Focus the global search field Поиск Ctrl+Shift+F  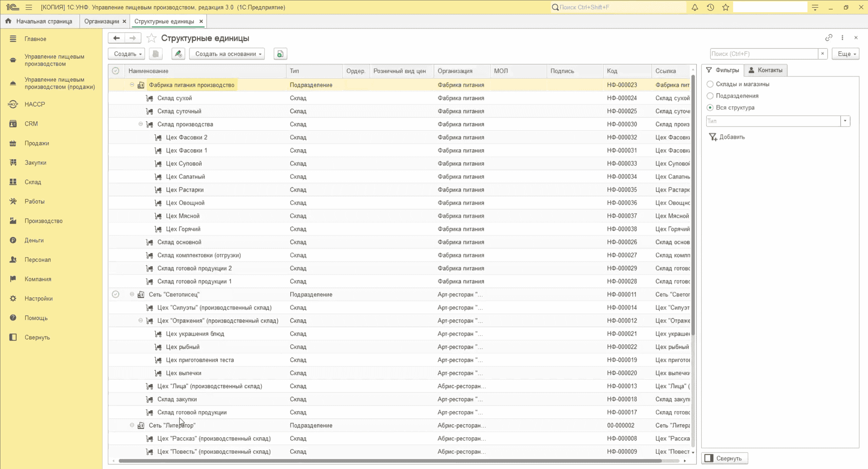click(x=618, y=7)
